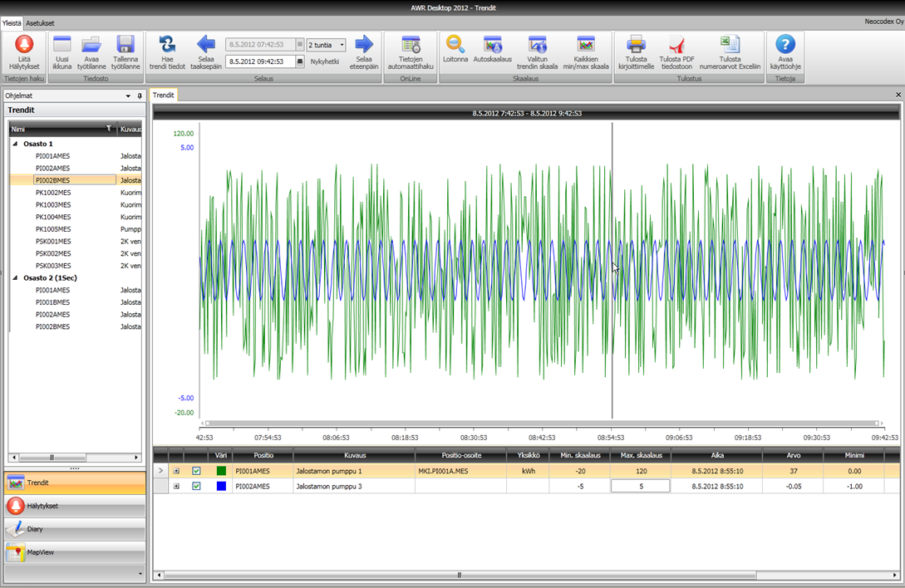Collapse the Osasto 1 tree group
905x588 pixels.
point(15,144)
